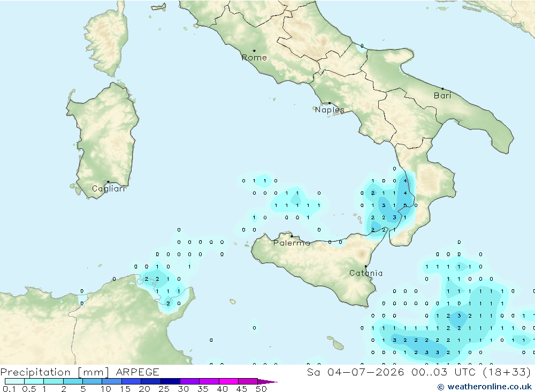Pick the 10–15 mm legend color

click(112, 381)
